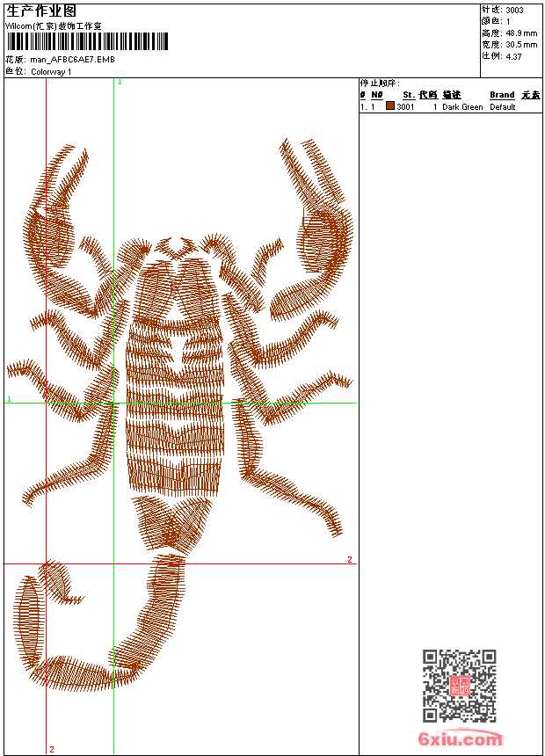Click the QR code image
The width and height of the screenshot is (545, 756).
click(x=459, y=686)
